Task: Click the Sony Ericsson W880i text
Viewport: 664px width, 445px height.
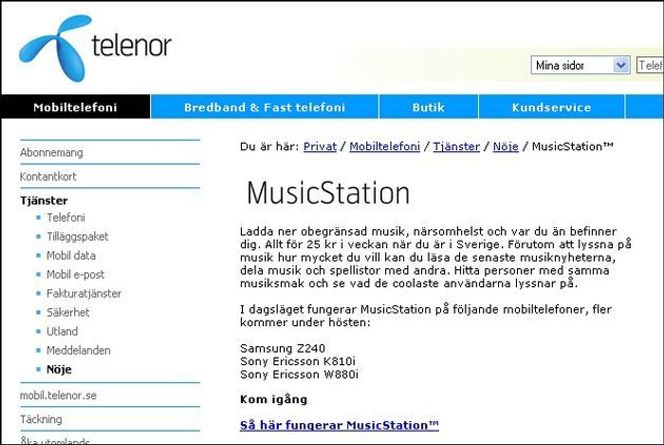Action: [299, 374]
